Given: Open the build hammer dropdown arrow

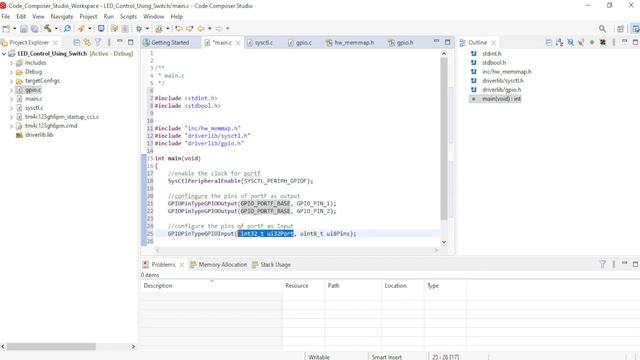Looking at the screenshot, I should 56,29.
